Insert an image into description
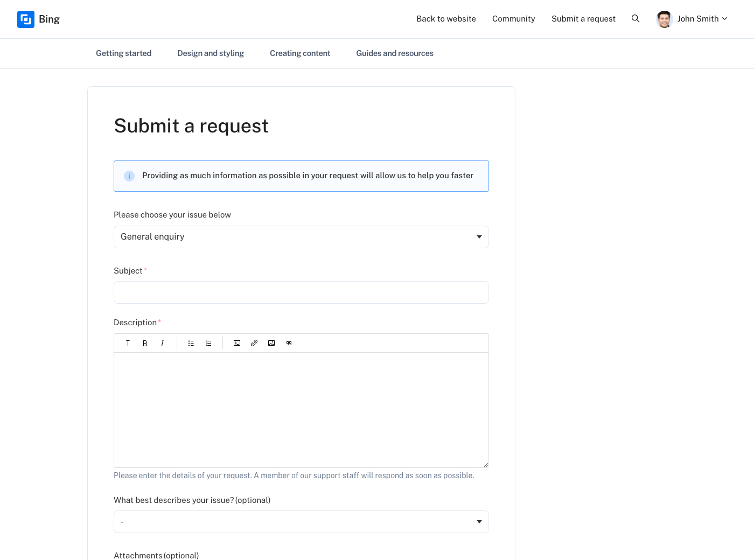This screenshot has height=560, width=754. [271, 343]
